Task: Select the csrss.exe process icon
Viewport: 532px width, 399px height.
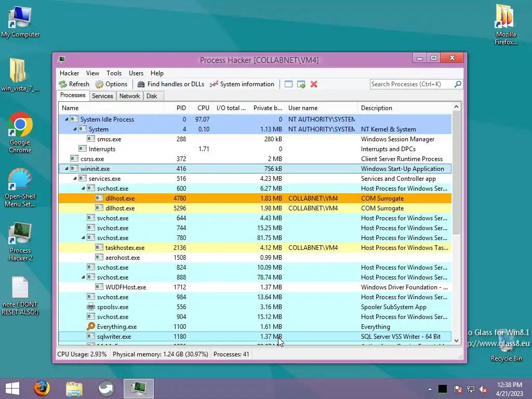Action: [x=74, y=158]
